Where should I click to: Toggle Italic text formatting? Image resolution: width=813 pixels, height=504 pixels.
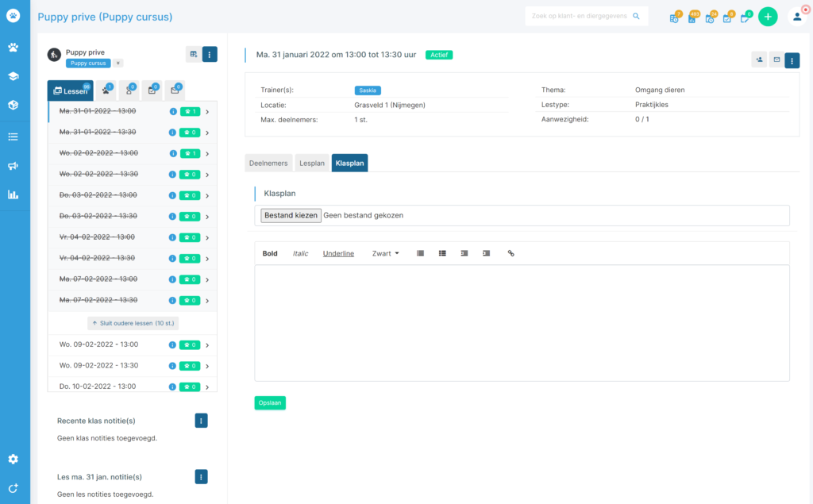(300, 253)
